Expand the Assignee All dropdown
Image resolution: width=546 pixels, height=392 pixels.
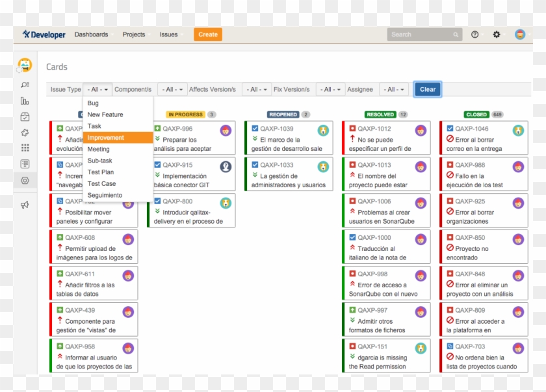click(x=394, y=89)
